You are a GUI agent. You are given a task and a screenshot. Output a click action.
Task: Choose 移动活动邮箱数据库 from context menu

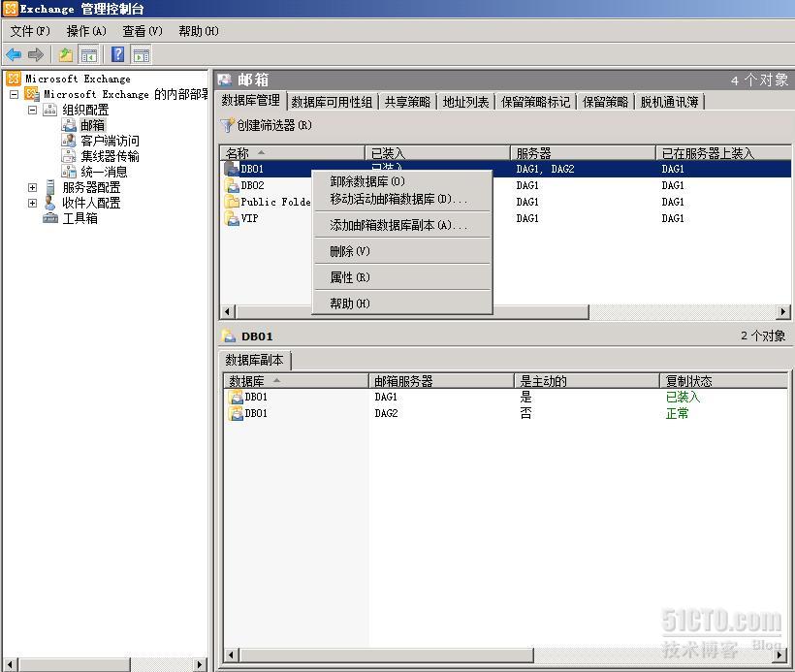click(402, 199)
